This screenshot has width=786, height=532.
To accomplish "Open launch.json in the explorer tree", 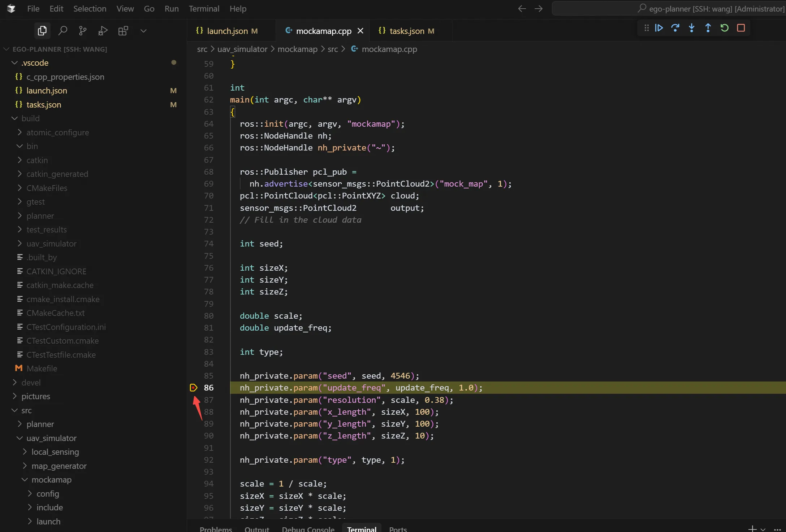I will point(47,91).
